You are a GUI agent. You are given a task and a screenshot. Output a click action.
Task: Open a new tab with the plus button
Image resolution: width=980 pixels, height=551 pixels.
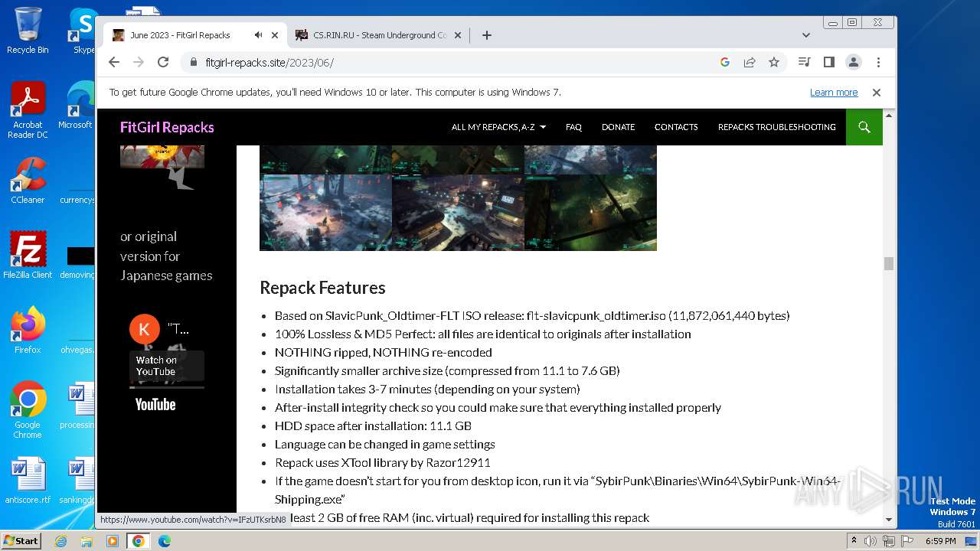click(x=486, y=35)
